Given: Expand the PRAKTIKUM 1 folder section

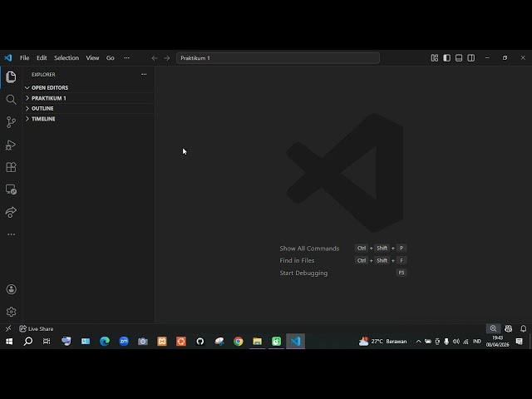Looking at the screenshot, I should click(x=89, y=98).
